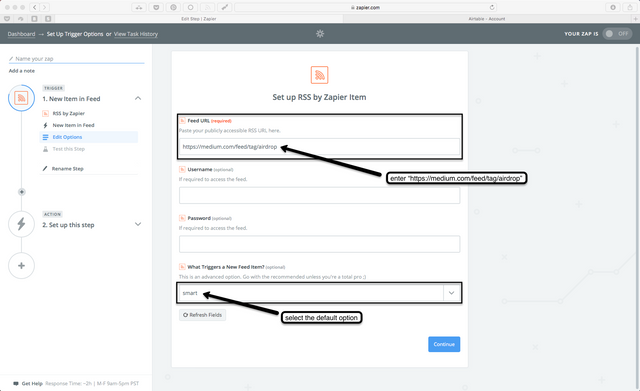Screen dimensions: 640x391
Task: Click the gear icon in Zapier header
Action: (320, 34)
